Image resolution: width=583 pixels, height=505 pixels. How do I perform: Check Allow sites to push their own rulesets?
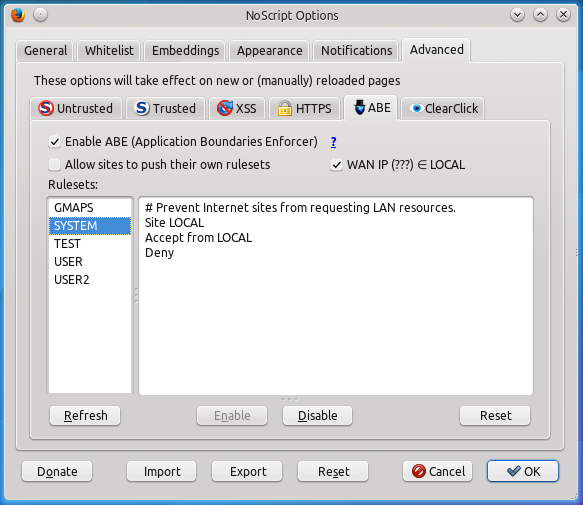[x=54, y=164]
